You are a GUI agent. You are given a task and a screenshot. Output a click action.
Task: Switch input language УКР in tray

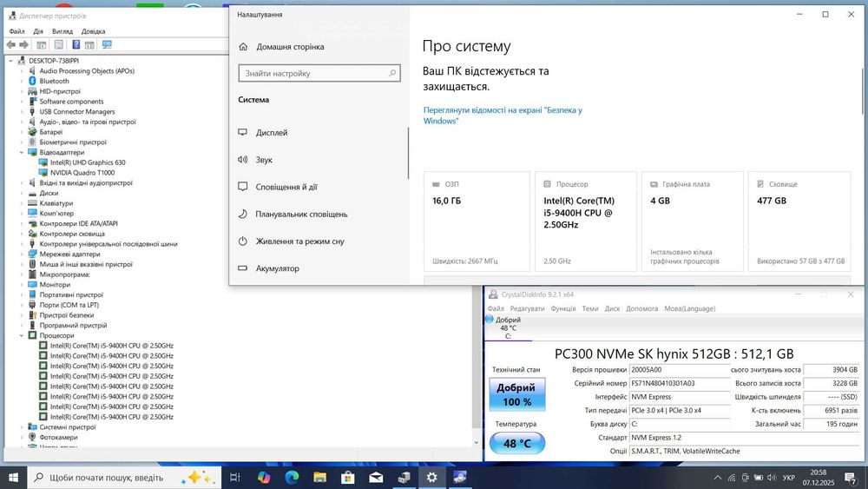click(x=788, y=478)
